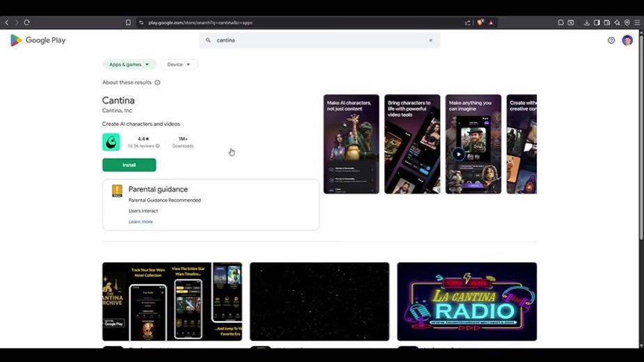Click the 4.4 star rating value
644x362 pixels.
[x=143, y=139]
